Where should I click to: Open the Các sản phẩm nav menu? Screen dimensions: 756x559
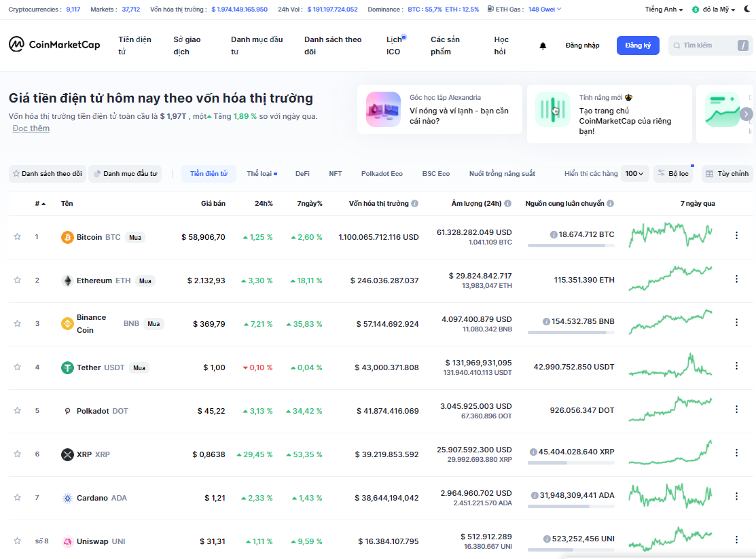pyautogui.click(x=445, y=46)
